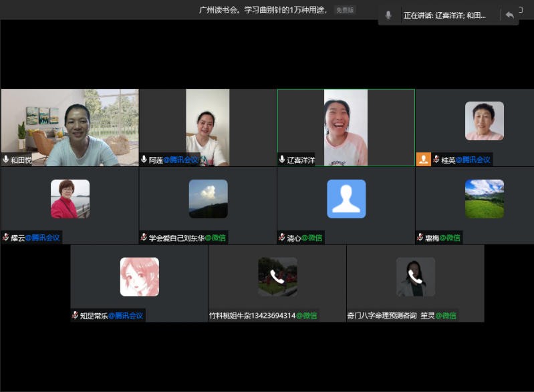534x392 pixels.
Task: Click 学会爱自己刘东华's cloud avatar
Action: (x=208, y=199)
